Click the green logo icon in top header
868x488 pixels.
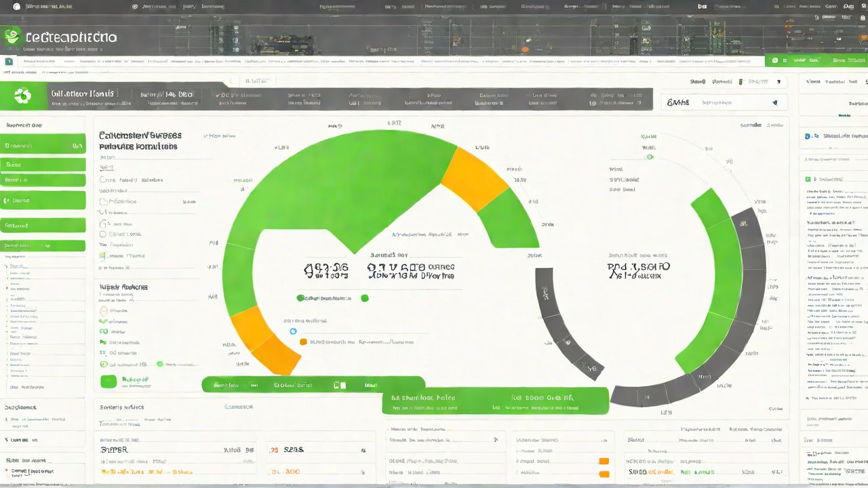12,37
